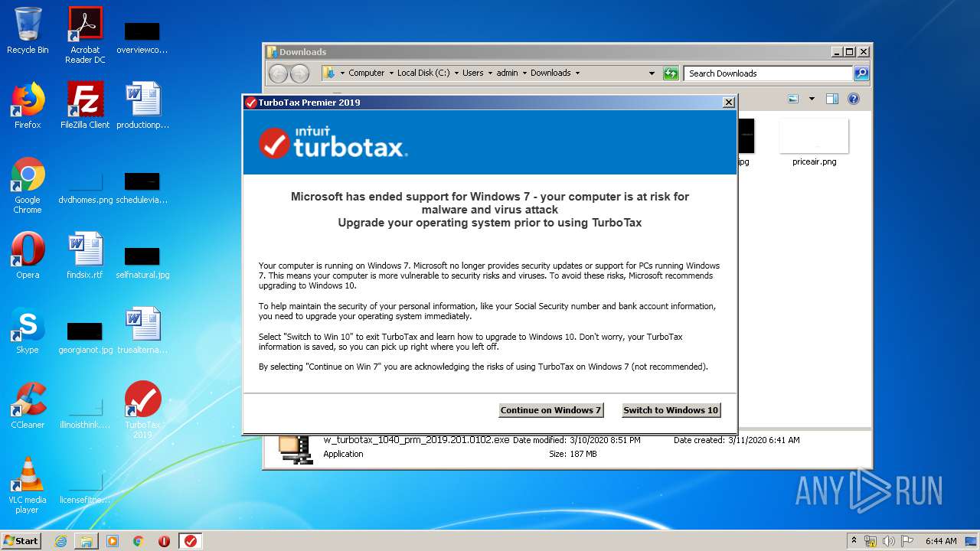The width and height of the screenshot is (980, 551).
Task: Click Downloads in the address breadcrumb
Action: coord(550,73)
